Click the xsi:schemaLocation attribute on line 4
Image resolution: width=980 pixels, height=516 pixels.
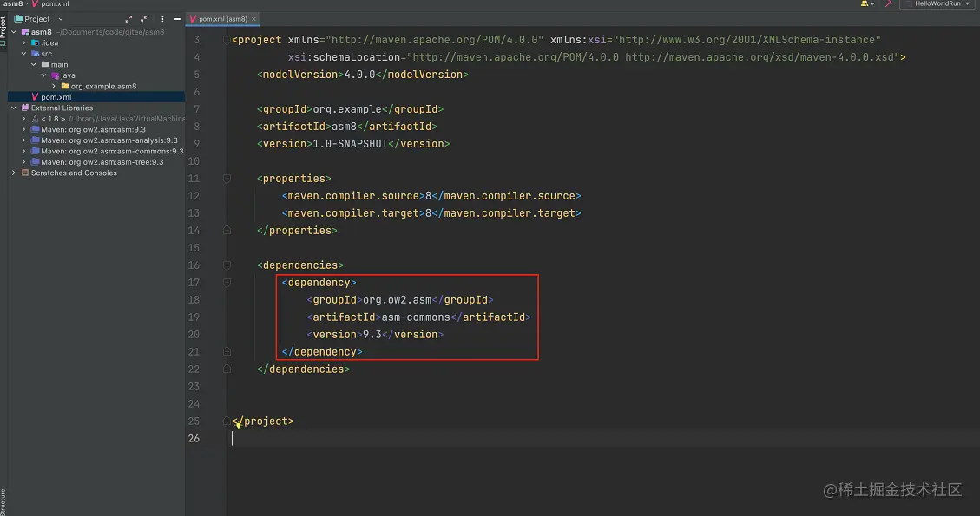[x=594, y=57]
